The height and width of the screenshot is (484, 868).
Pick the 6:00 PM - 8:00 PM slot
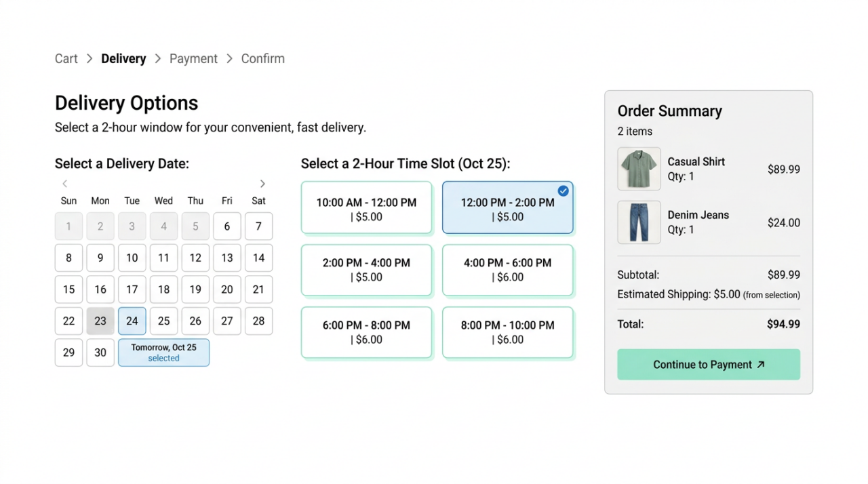point(366,332)
